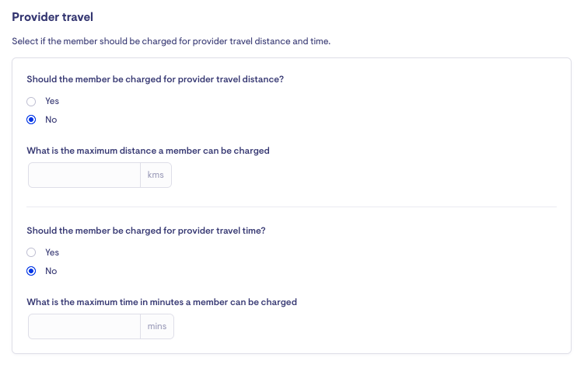Click the divider between distance and time sections
This screenshot has height=368, width=584.
pos(292,206)
